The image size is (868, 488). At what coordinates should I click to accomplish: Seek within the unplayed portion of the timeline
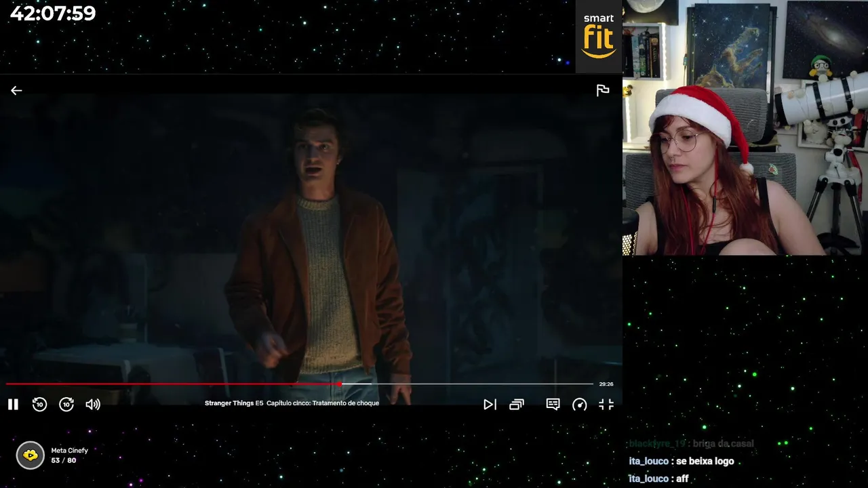[x=468, y=384]
